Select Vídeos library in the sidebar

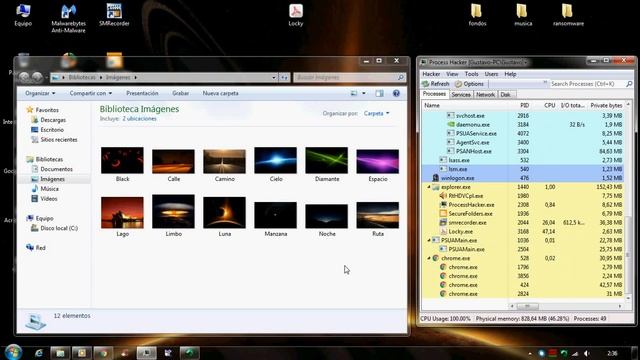(49, 198)
